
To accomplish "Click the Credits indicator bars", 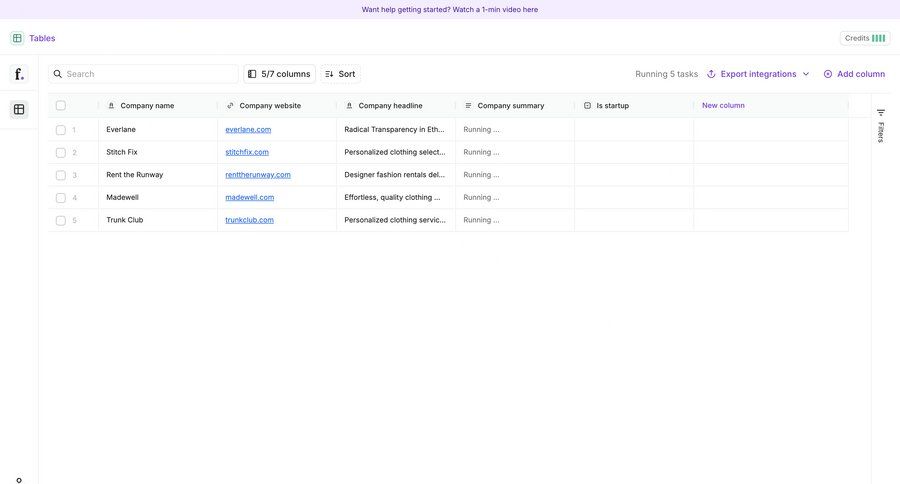I will click(878, 38).
